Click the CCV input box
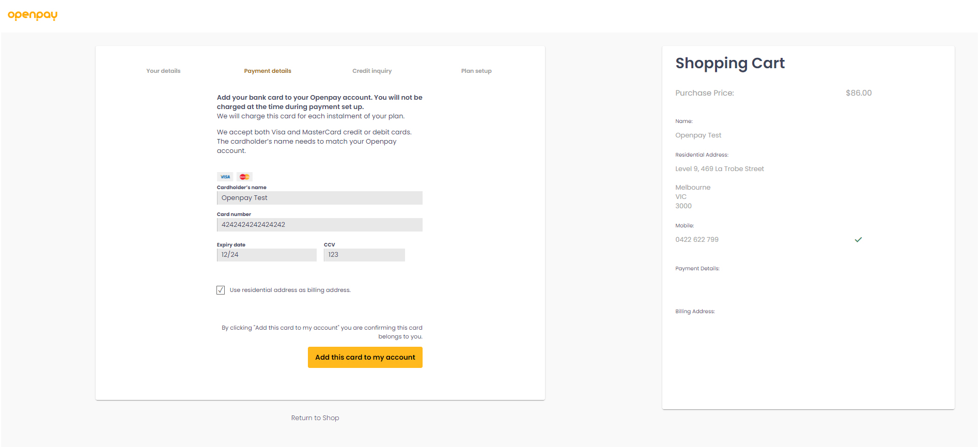The height and width of the screenshot is (447, 980). point(364,255)
